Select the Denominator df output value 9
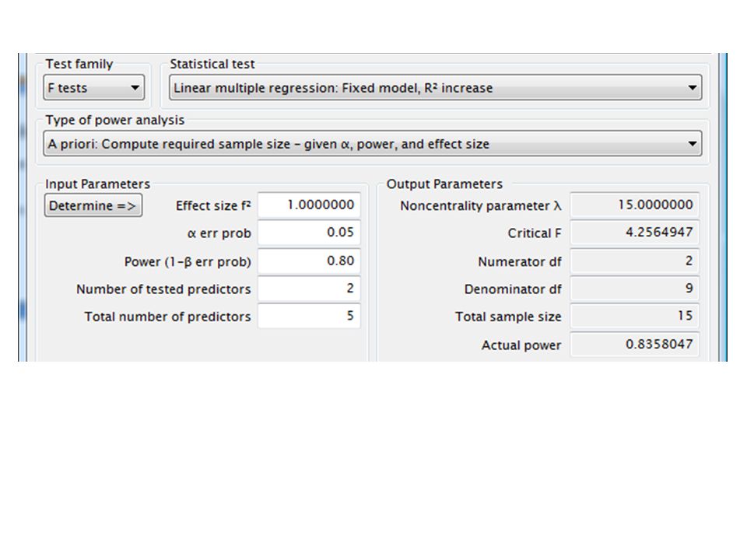Viewport: 747px width, 560px height. pyautogui.click(x=635, y=289)
